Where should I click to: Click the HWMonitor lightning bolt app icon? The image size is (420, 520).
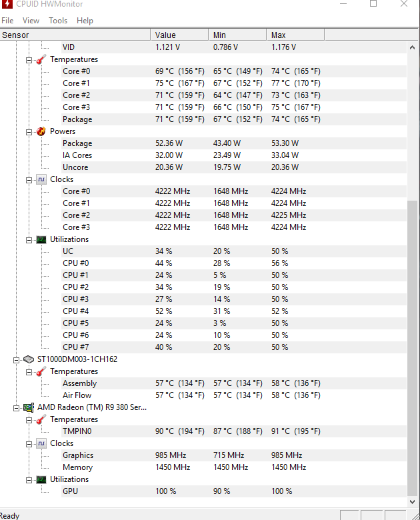(7, 4)
